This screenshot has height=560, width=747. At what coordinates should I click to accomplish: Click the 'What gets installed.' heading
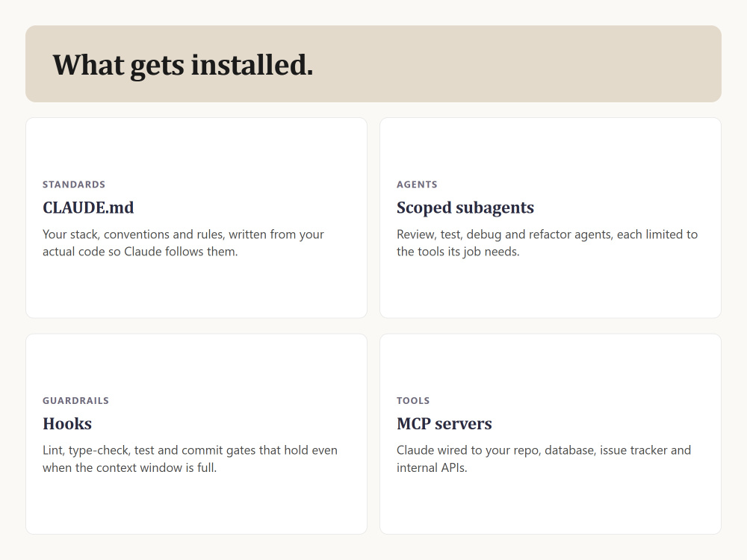click(183, 65)
